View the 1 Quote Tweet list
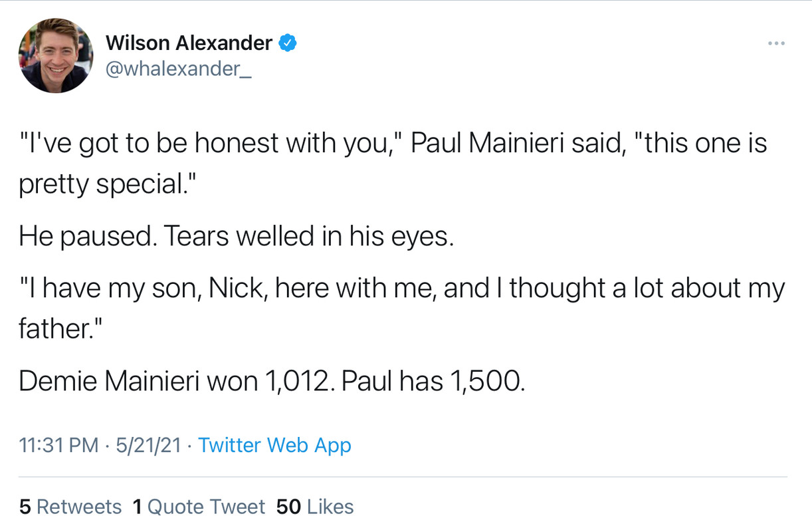The width and height of the screenshot is (812, 532). click(199, 507)
